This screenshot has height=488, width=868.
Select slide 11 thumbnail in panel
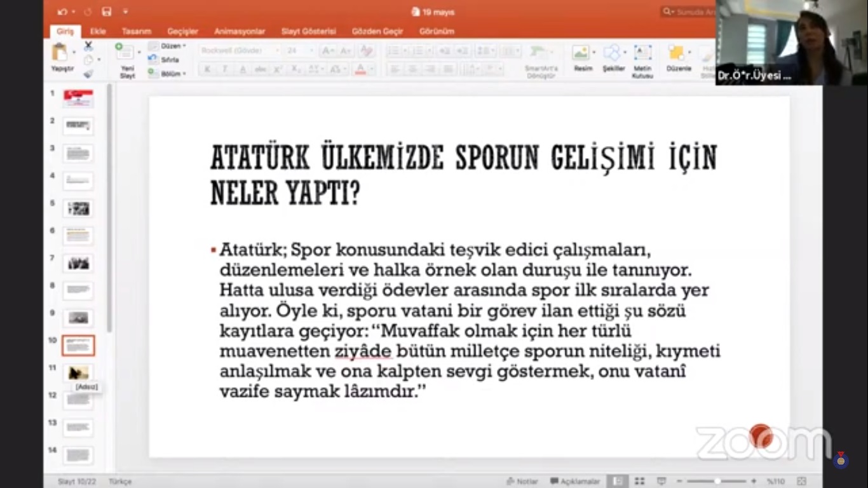tap(78, 373)
